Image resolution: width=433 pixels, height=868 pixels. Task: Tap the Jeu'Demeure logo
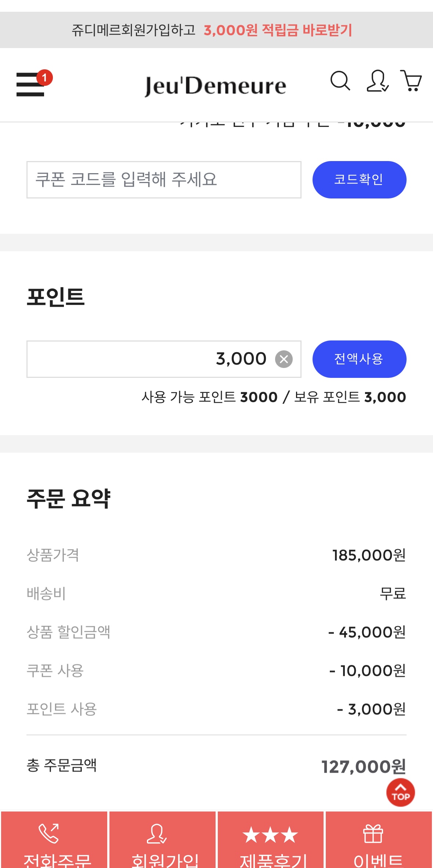click(216, 86)
